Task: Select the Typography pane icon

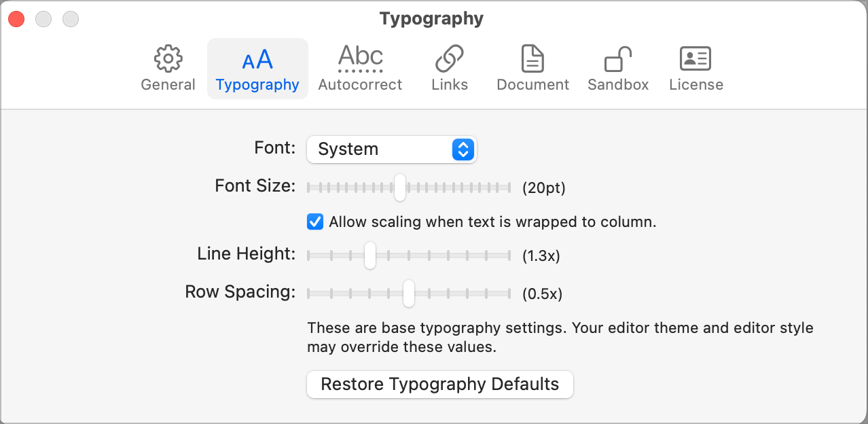Action: tap(257, 60)
